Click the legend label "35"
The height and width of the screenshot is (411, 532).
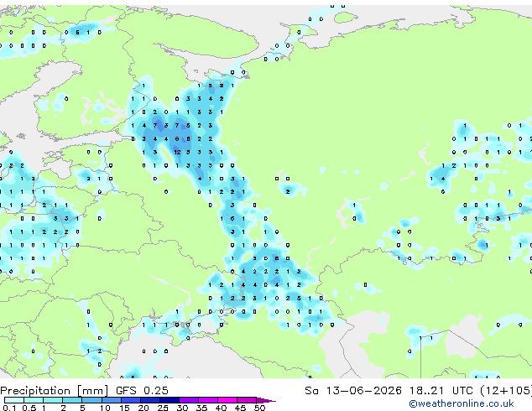(x=201, y=408)
